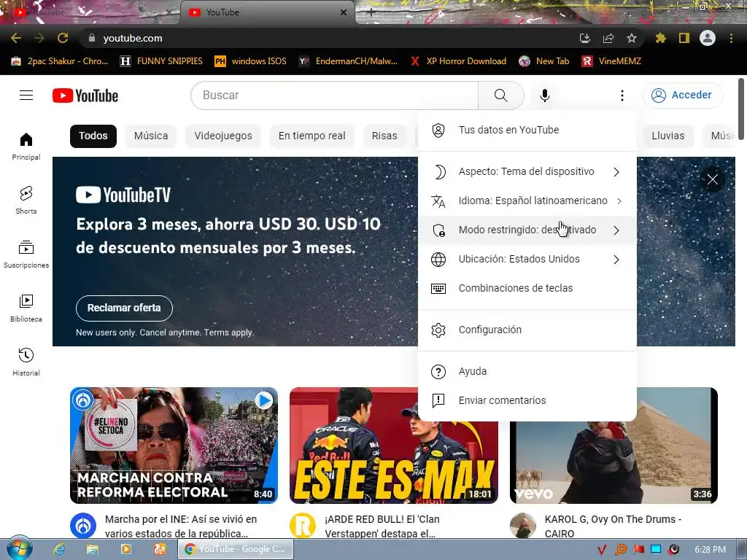
Task: Open the KAROL G channel avatar
Action: coord(523,526)
